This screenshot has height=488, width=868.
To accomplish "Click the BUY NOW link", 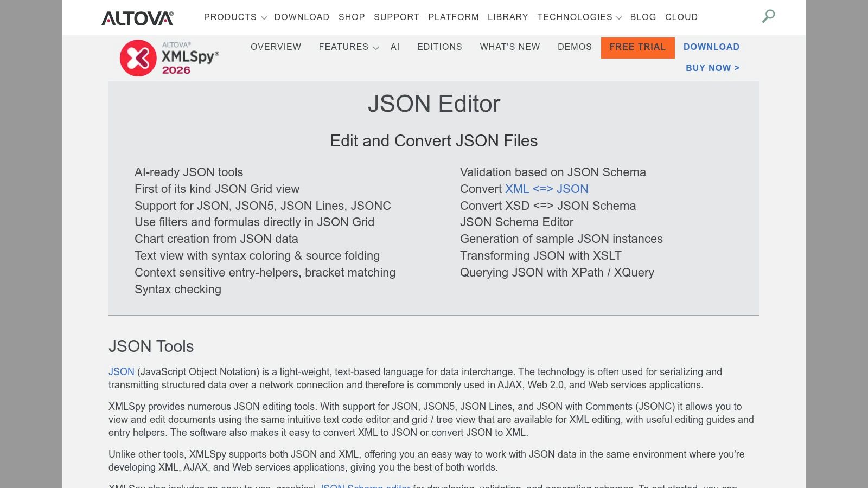I will pos(712,68).
